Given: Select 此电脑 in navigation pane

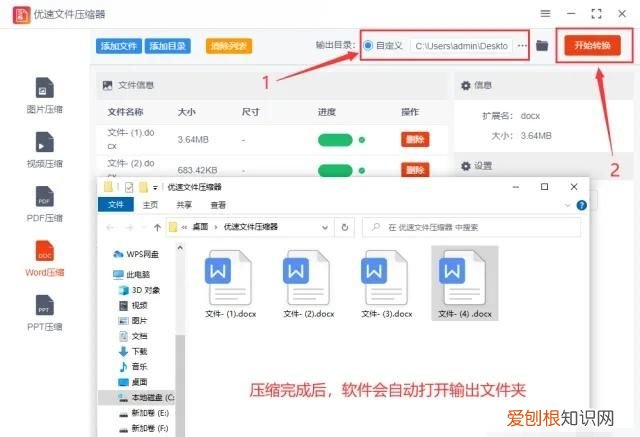Looking at the screenshot, I should (x=131, y=275).
